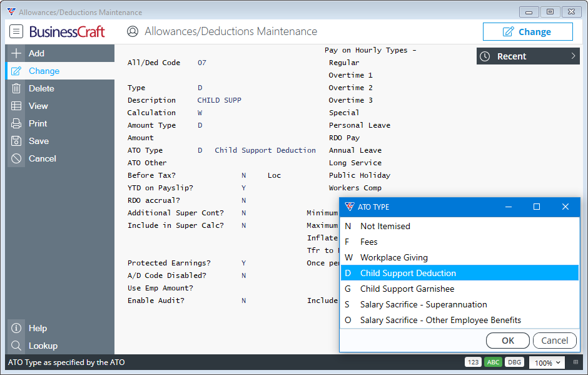Expand the Recent panel chevron
The image size is (588, 375).
click(x=573, y=56)
